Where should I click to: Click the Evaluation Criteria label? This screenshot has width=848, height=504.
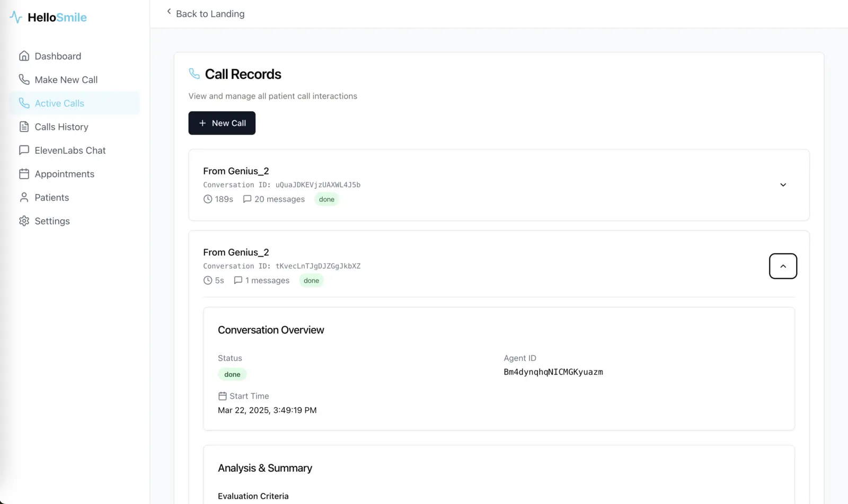click(253, 496)
